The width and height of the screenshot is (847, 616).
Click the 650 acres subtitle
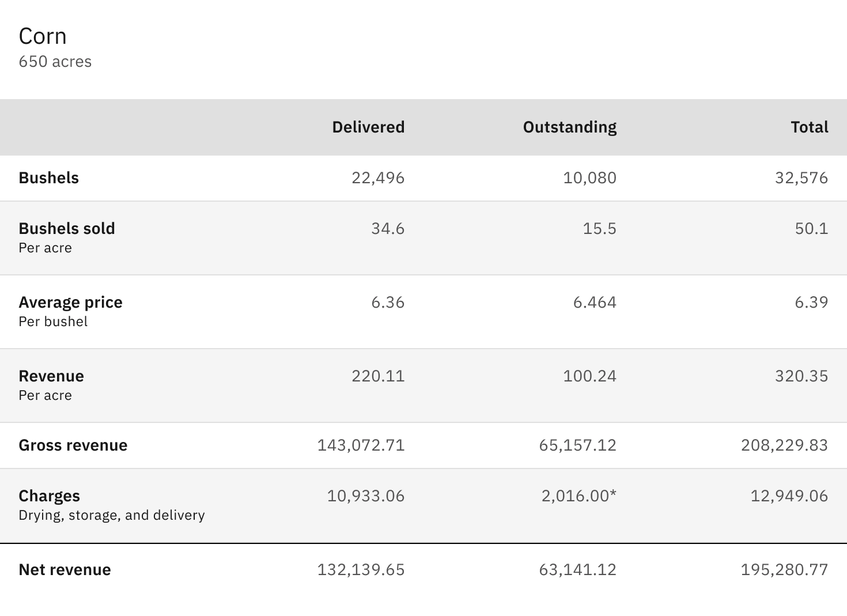pyautogui.click(x=55, y=62)
